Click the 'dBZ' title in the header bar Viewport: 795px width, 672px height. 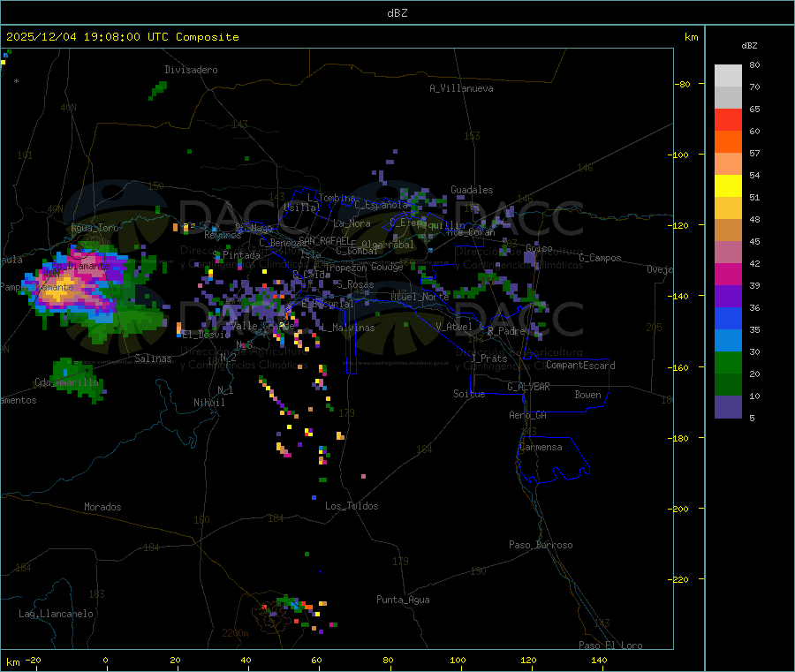[x=397, y=13]
